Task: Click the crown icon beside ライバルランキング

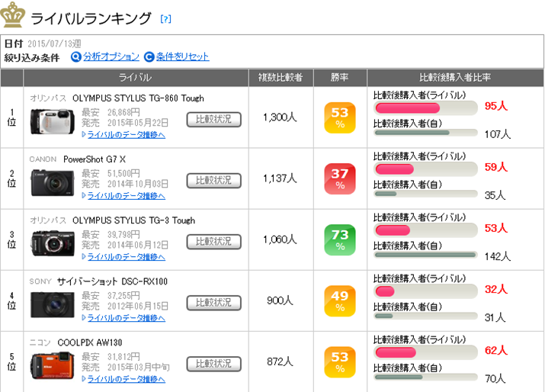Action: (14, 15)
